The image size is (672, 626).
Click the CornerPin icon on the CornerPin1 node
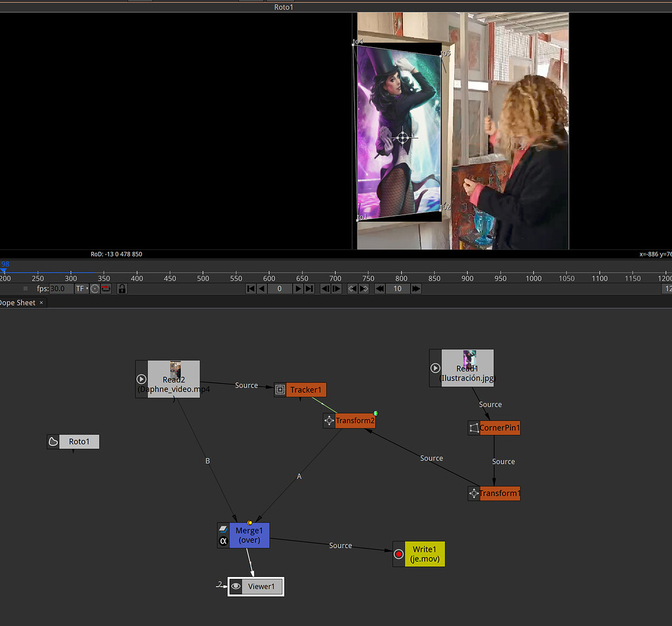474,427
